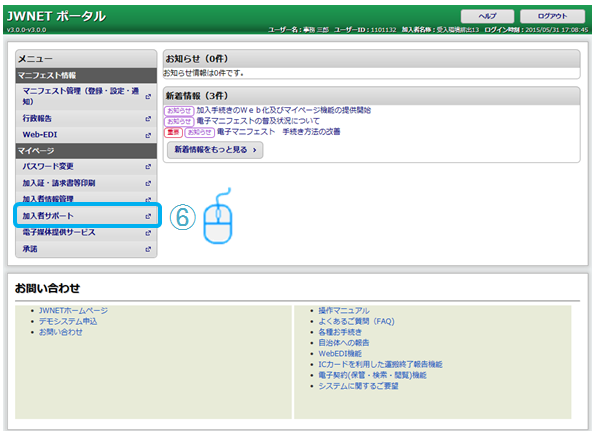Open よくあるご質問 (FAQ) link
Image resolution: width=596 pixels, height=435 pixels.
pyautogui.click(x=357, y=321)
